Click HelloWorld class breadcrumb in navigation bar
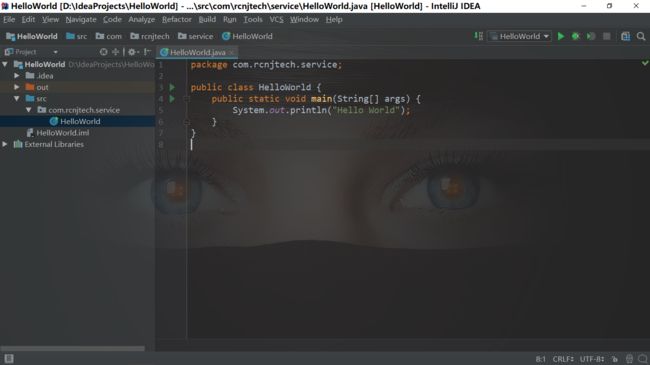 click(x=247, y=36)
